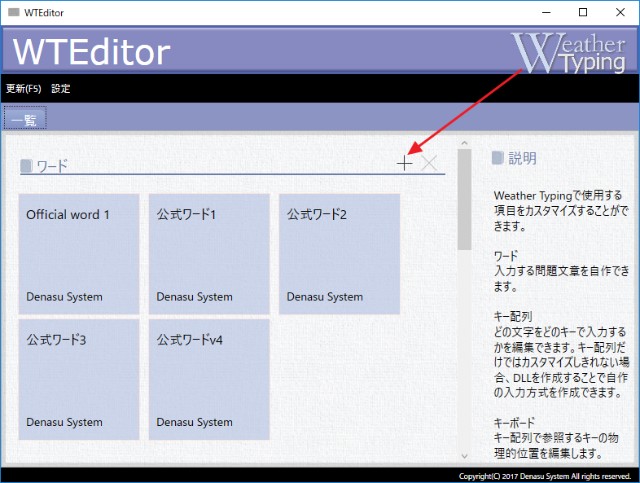Switch to the 一覧 tab
640x483 pixels.
[x=25, y=118]
